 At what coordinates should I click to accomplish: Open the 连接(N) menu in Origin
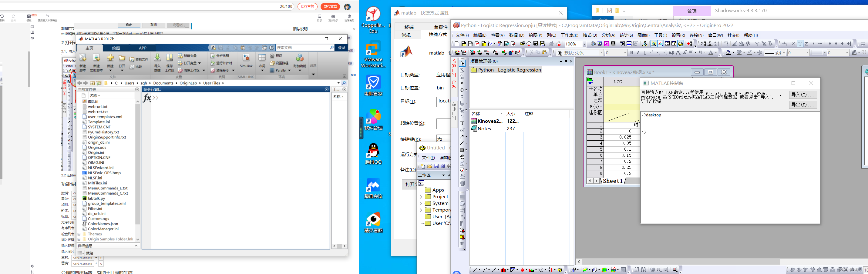click(696, 35)
